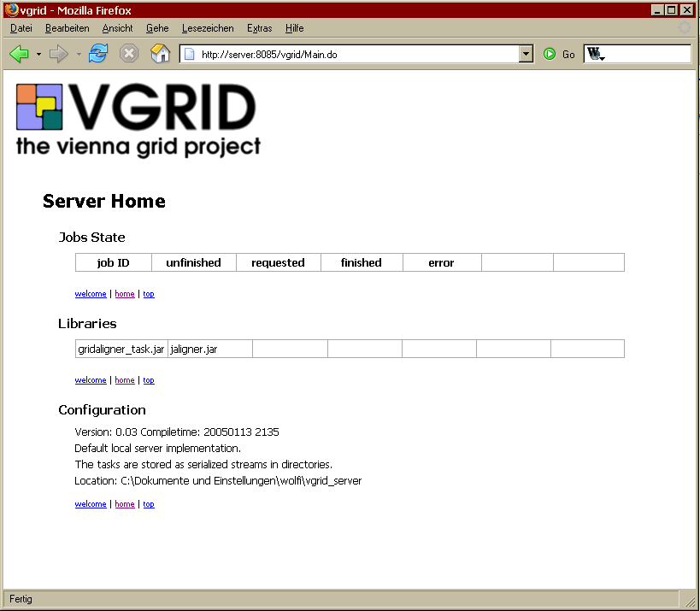Click the requested column header
This screenshot has width=700, height=611.
point(278,262)
